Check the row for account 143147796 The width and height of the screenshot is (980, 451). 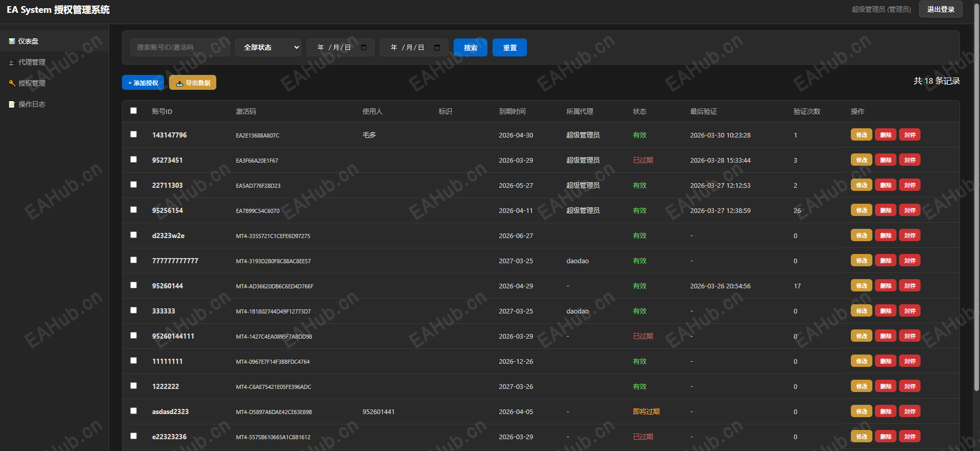click(134, 134)
